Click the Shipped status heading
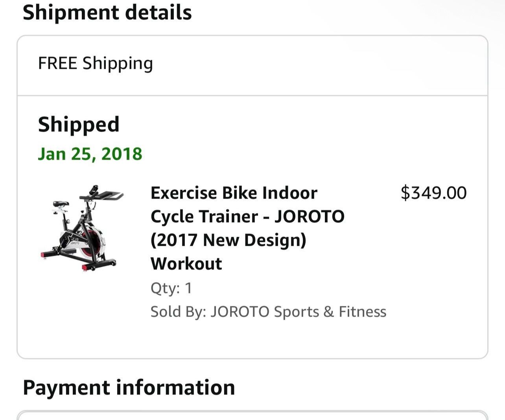Viewport: 505px width, 420px height. [x=79, y=124]
